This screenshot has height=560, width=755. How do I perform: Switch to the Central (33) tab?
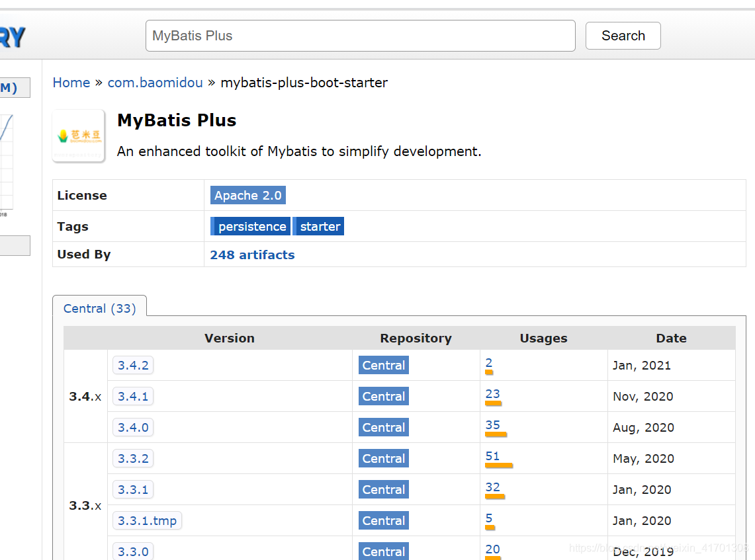pyautogui.click(x=99, y=309)
